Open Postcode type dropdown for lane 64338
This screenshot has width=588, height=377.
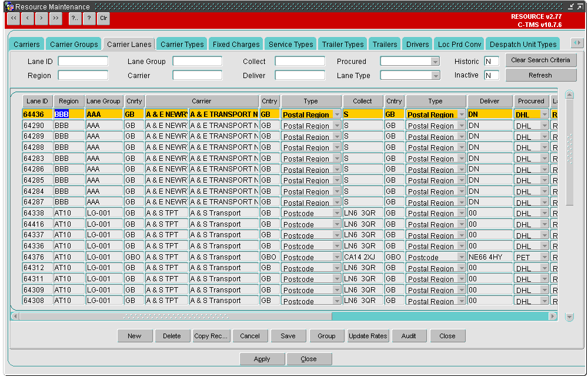tap(337, 213)
